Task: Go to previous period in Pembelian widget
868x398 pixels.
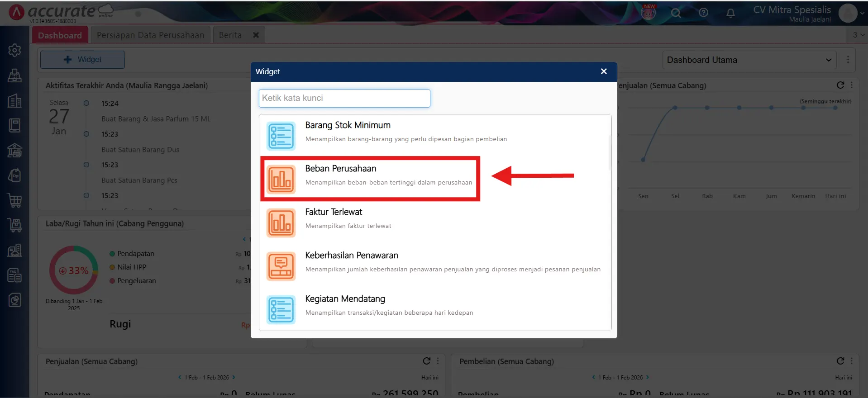Action: (x=594, y=377)
